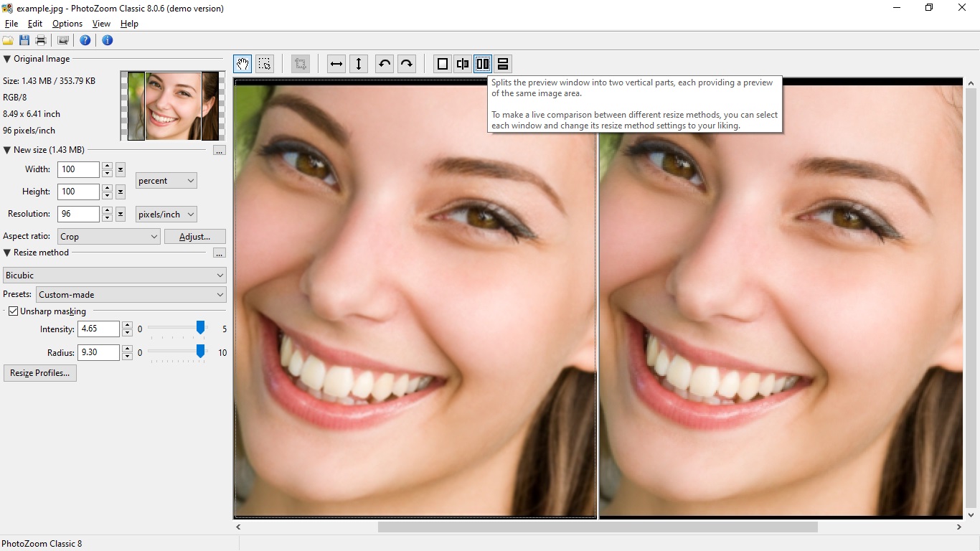Click the Intensity slider handle

[x=201, y=328]
